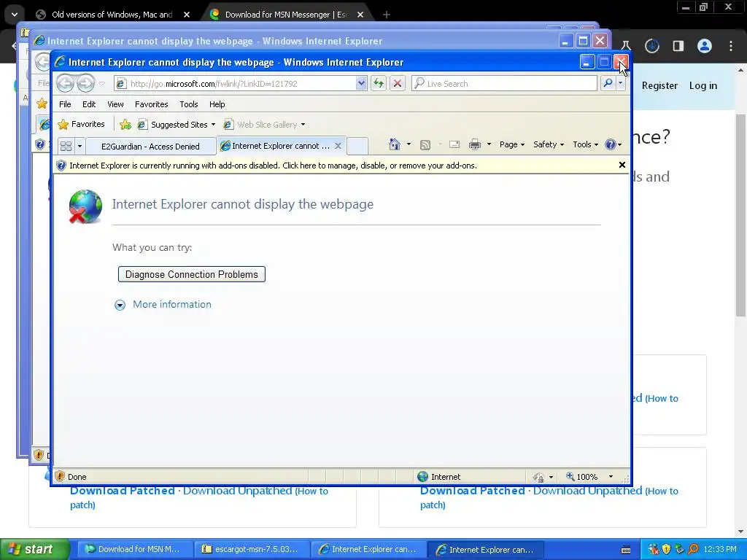Click the red Stop loading icon

click(398, 83)
